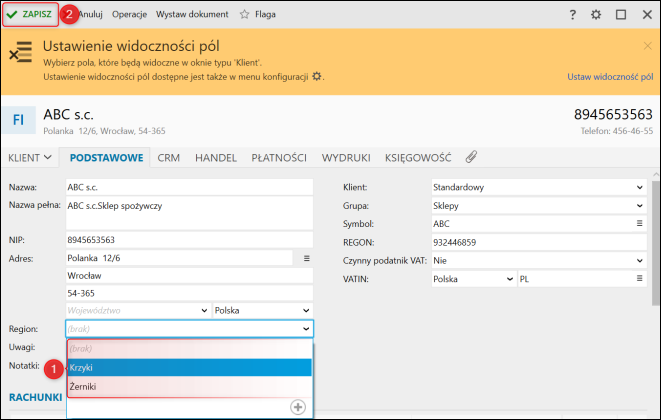Maximize the client window
This screenshot has width=661, height=420.
(x=621, y=15)
